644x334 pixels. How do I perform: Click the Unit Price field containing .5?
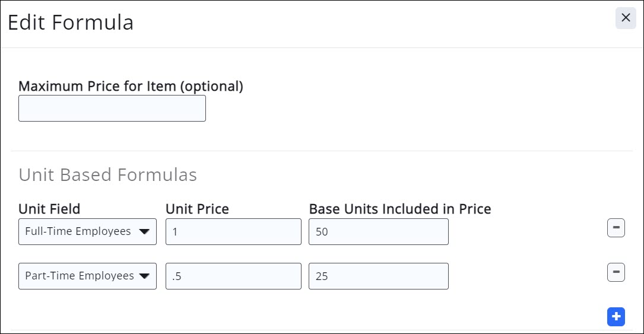point(233,276)
